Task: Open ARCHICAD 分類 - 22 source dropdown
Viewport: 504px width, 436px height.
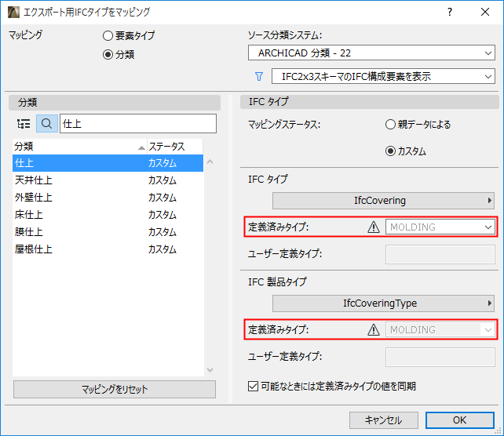Action: coord(371,53)
